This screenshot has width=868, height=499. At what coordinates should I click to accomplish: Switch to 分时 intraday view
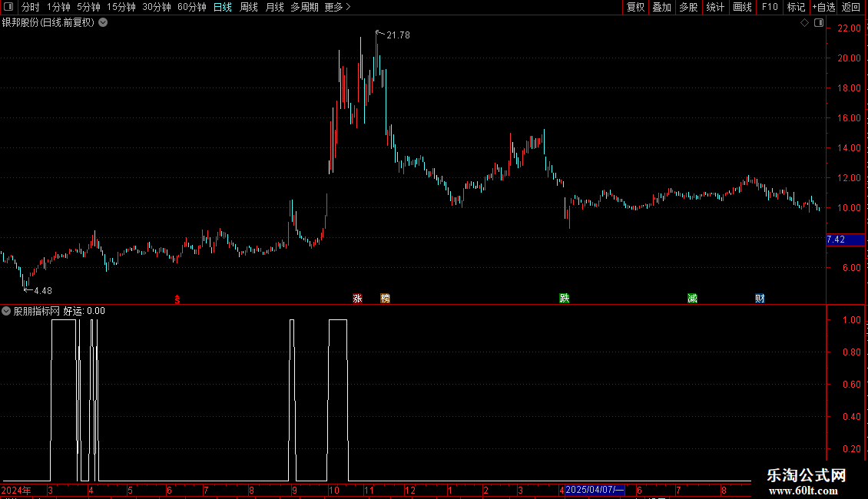[x=31, y=7]
